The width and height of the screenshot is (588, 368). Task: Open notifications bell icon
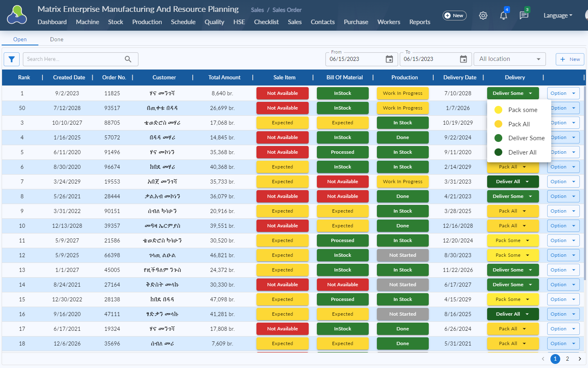click(503, 16)
